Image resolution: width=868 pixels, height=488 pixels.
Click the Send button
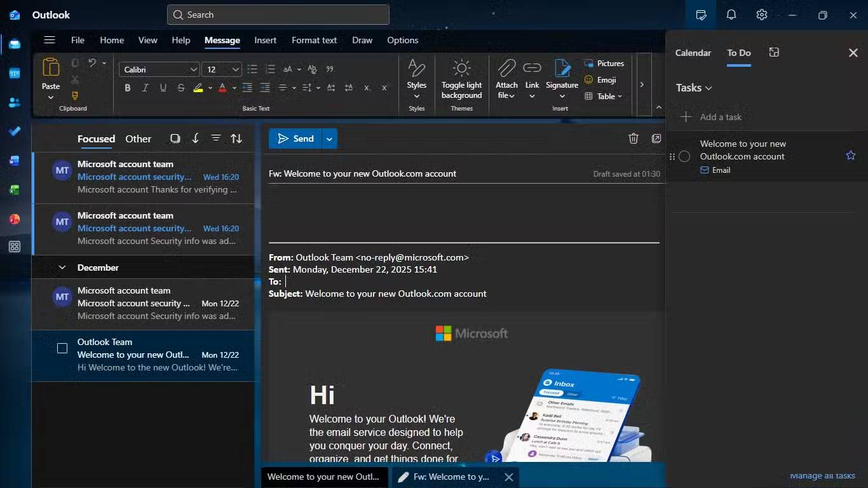(295, 139)
